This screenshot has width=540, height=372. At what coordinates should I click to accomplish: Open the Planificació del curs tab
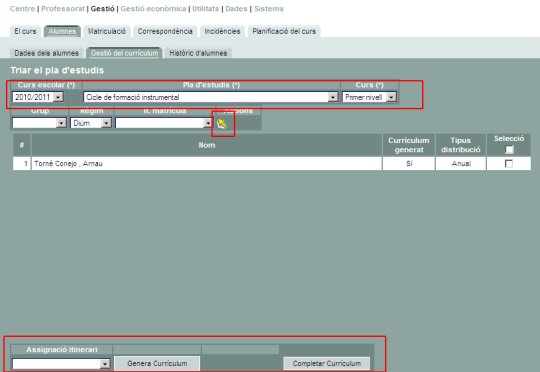284,31
